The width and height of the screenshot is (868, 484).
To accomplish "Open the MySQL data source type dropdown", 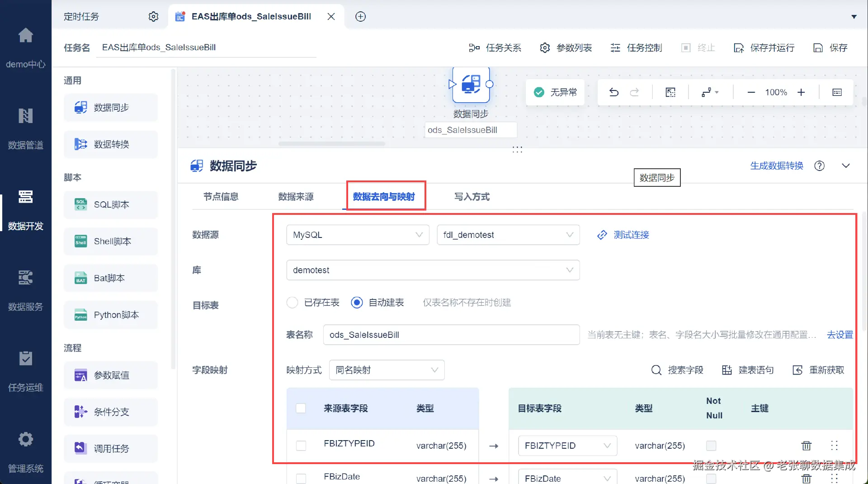I will point(358,235).
